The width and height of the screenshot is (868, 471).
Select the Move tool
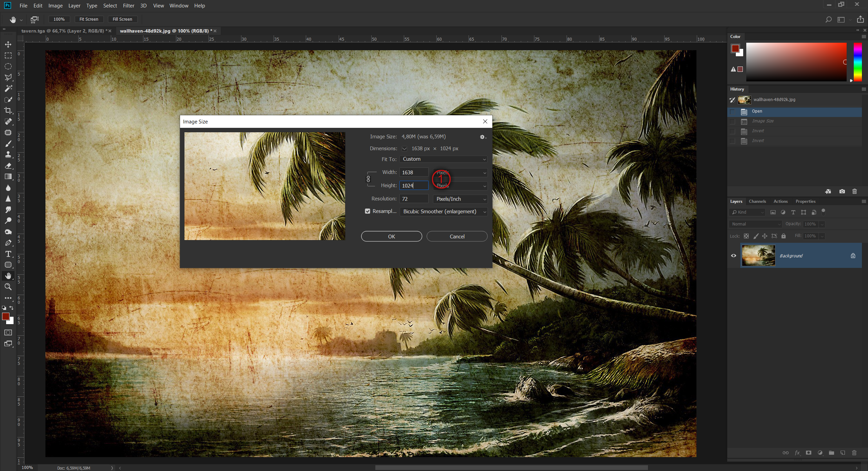click(x=8, y=44)
